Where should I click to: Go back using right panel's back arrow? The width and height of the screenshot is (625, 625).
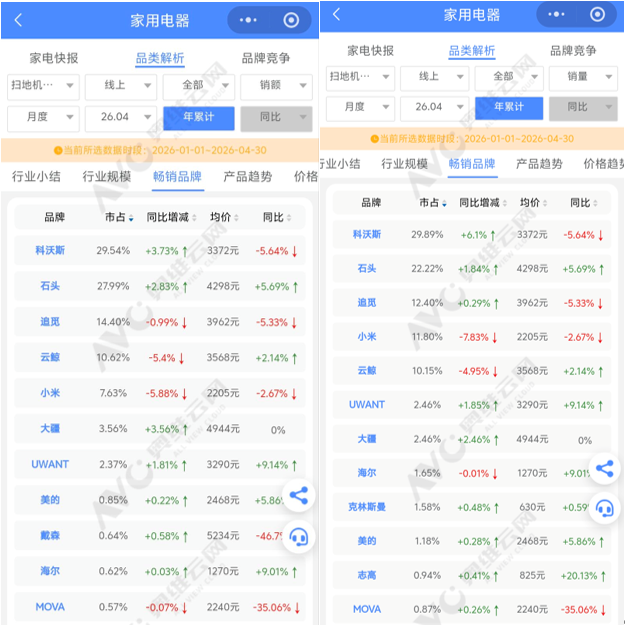point(336,14)
